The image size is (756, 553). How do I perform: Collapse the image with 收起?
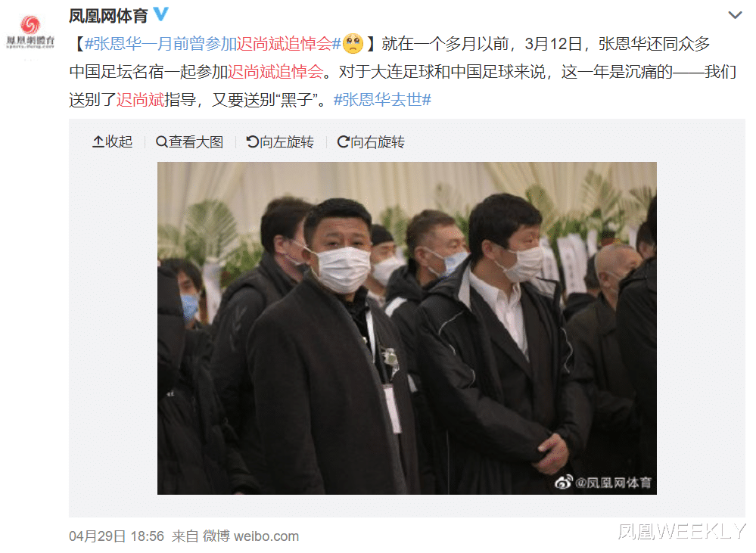[112, 141]
